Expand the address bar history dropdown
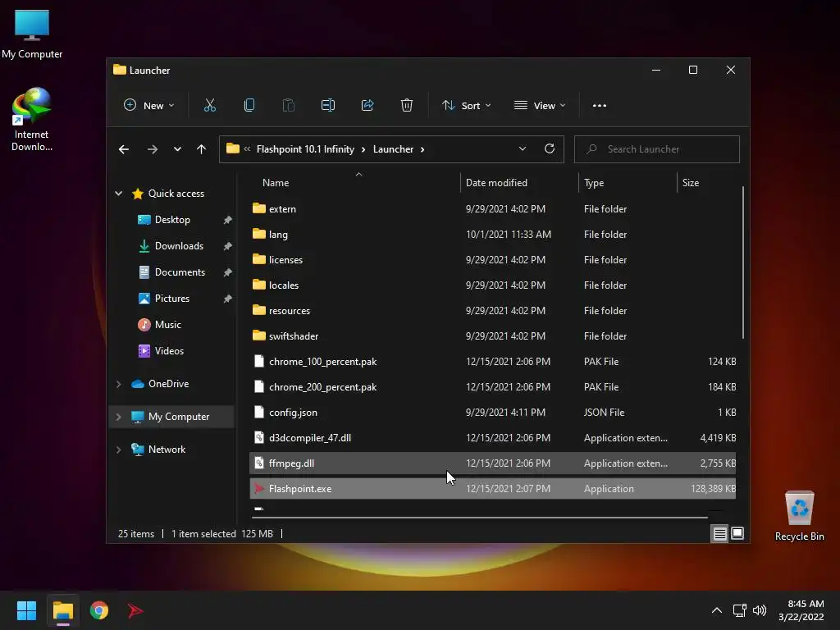The height and width of the screenshot is (630, 840). click(x=523, y=149)
